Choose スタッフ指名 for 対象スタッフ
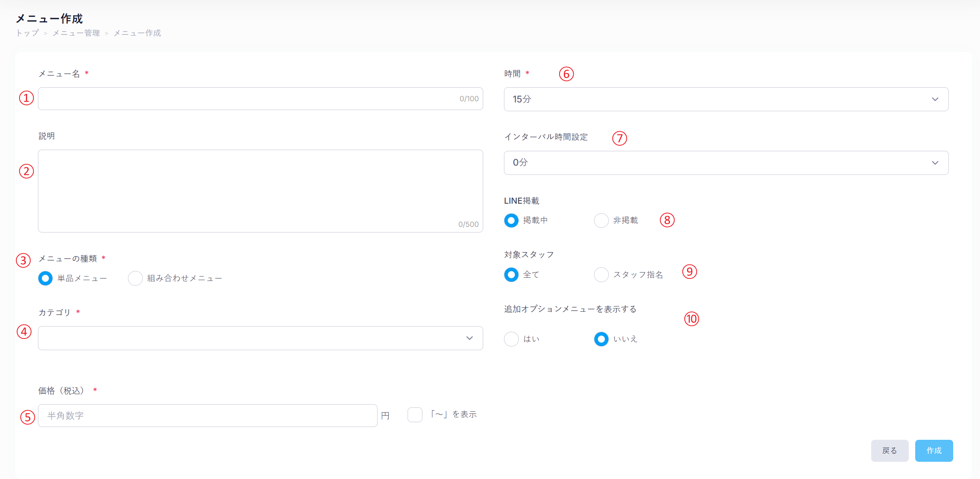Image resolution: width=980 pixels, height=479 pixels. click(x=601, y=275)
